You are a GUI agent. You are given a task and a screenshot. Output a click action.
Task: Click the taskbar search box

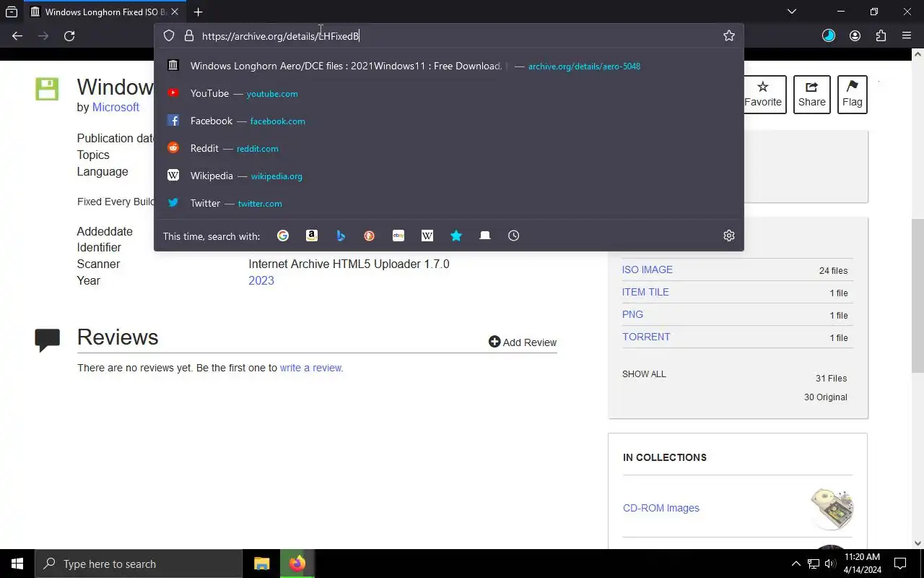coord(139,564)
